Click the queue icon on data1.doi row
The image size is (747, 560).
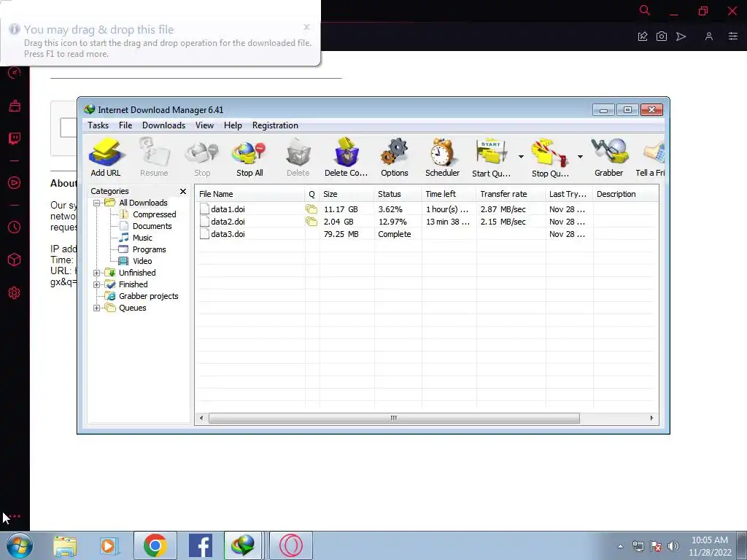311,209
